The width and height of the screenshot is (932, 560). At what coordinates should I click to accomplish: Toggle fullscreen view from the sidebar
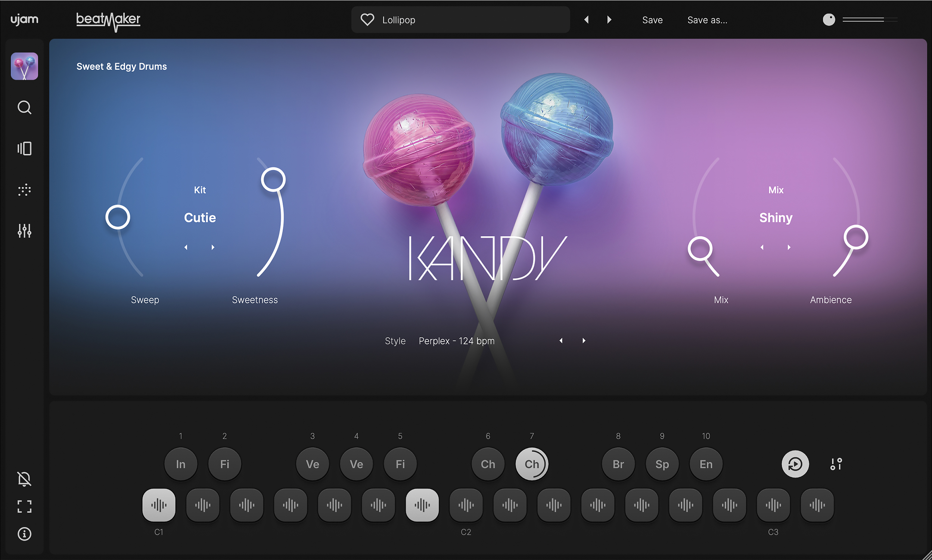coord(24,507)
